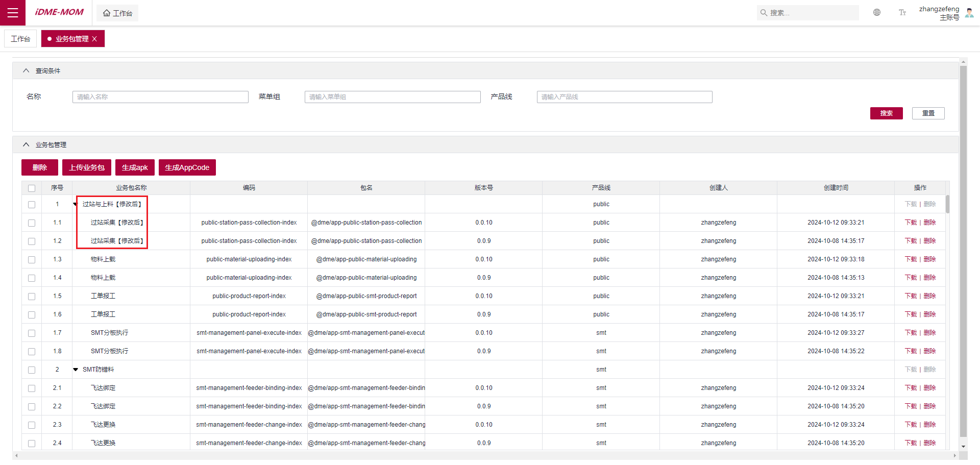This screenshot has height=465, width=980.
Task: Check the checkbox for row 1.3 物料上载
Action: click(x=32, y=260)
